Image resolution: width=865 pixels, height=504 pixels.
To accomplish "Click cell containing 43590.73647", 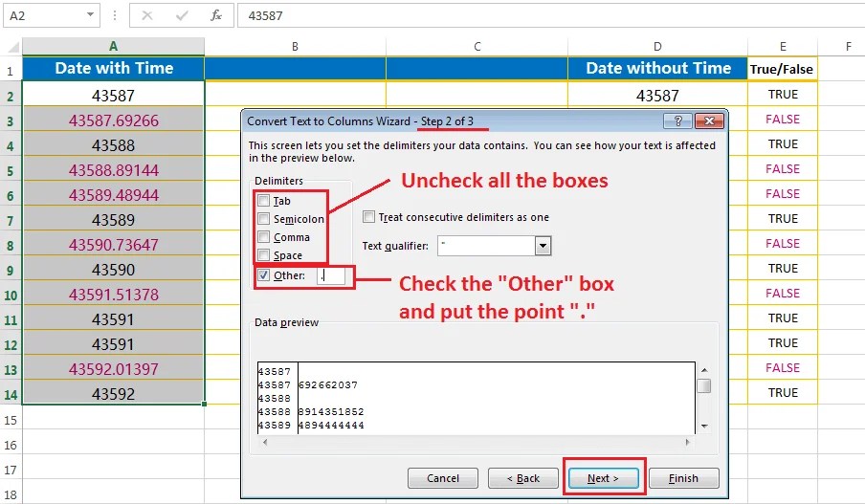I will 113,244.
